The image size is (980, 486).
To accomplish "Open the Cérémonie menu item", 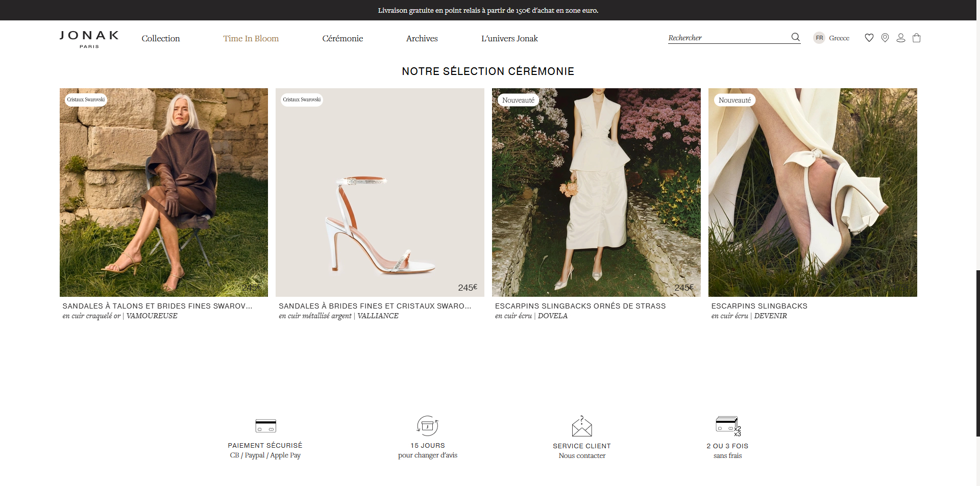I will (x=342, y=38).
